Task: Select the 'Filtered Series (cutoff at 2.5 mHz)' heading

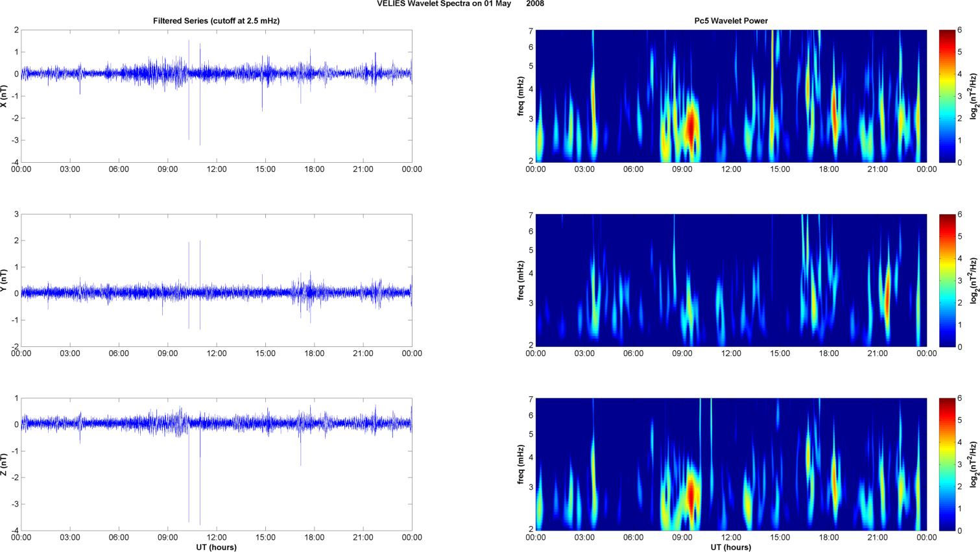Action: pyautogui.click(x=216, y=21)
